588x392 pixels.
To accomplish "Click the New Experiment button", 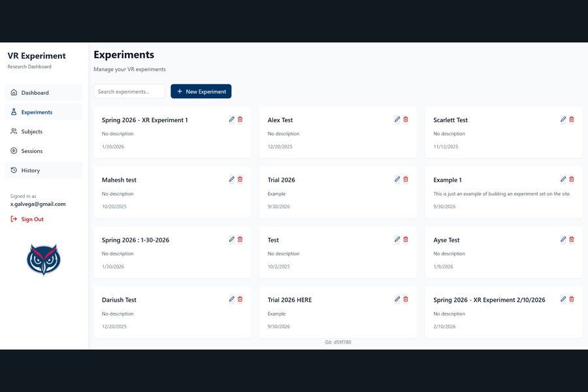I will [x=201, y=91].
